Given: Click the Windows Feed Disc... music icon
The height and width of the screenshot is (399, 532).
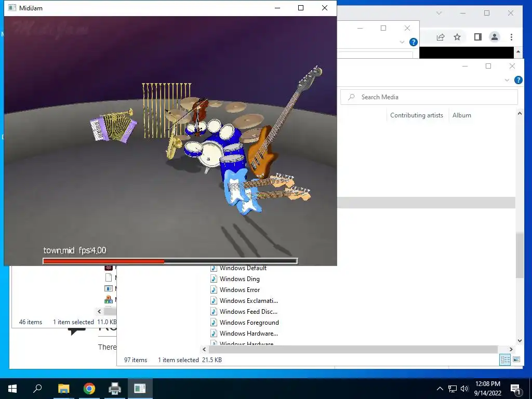Looking at the screenshot, I should (214, 312).
